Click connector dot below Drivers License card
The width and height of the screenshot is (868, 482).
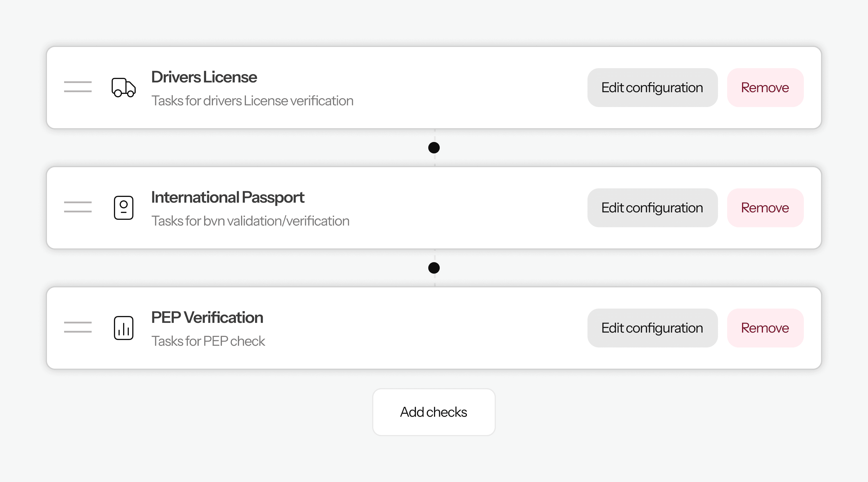coord(434,147)
